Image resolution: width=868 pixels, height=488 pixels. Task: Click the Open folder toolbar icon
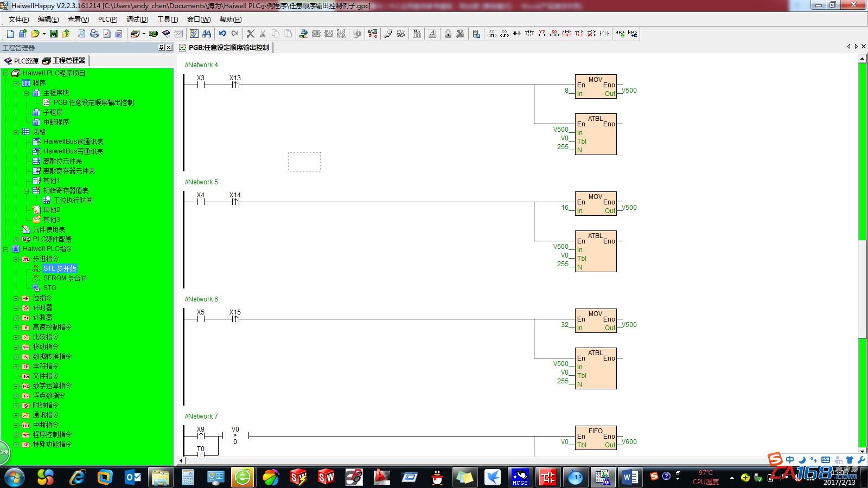point(35,34)
